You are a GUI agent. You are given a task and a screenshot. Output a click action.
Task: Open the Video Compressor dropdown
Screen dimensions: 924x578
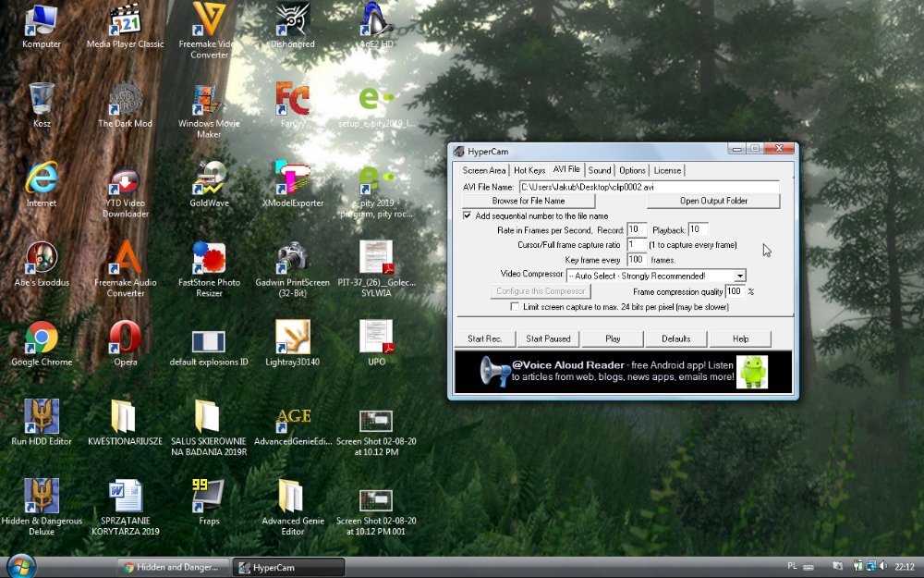(x=738, y=275)
